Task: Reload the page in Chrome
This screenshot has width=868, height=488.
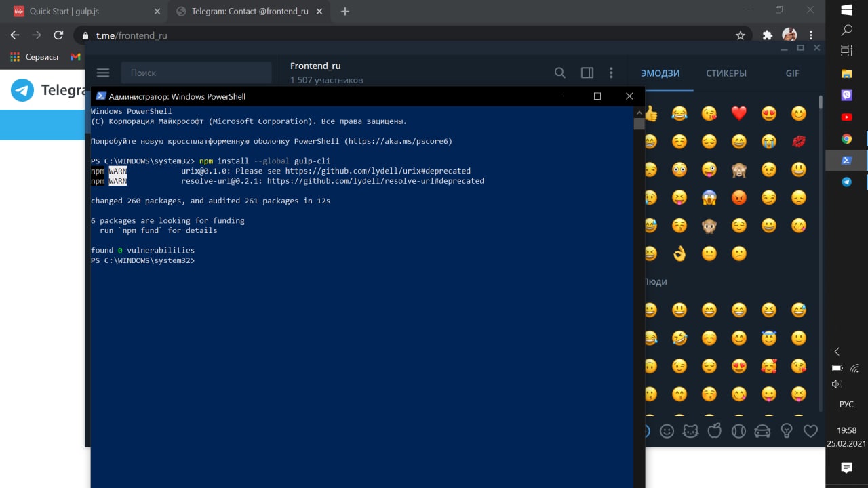Action: [58, 35]
